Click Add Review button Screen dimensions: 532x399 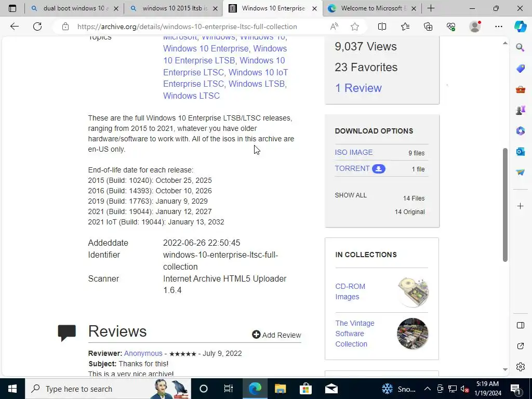click(276, 335)
